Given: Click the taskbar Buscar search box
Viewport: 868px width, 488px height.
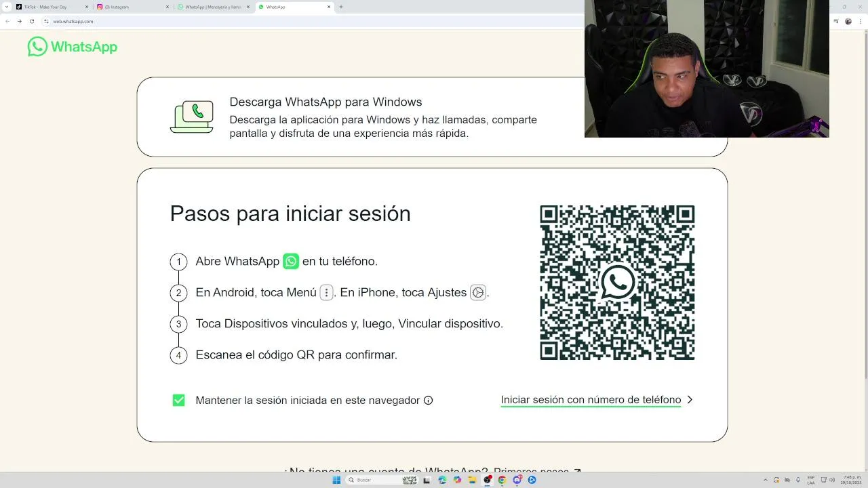Looking at the screenshot, I should coord(382,480).
